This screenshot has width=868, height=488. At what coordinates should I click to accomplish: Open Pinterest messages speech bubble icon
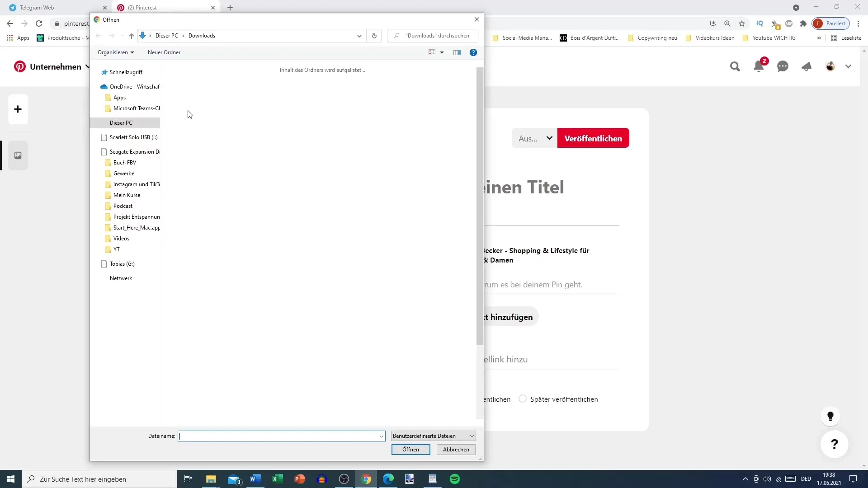[x=783, y=67]
